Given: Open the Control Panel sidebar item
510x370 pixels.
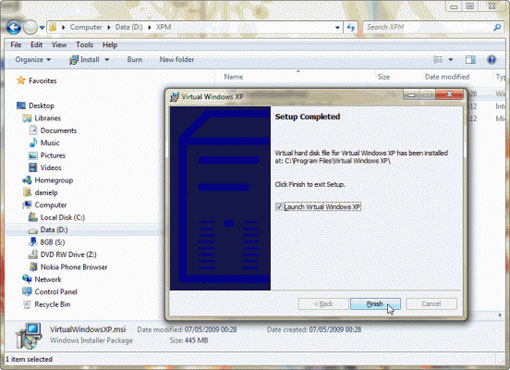Looking at the screenshot, I should tap(50, 292).
